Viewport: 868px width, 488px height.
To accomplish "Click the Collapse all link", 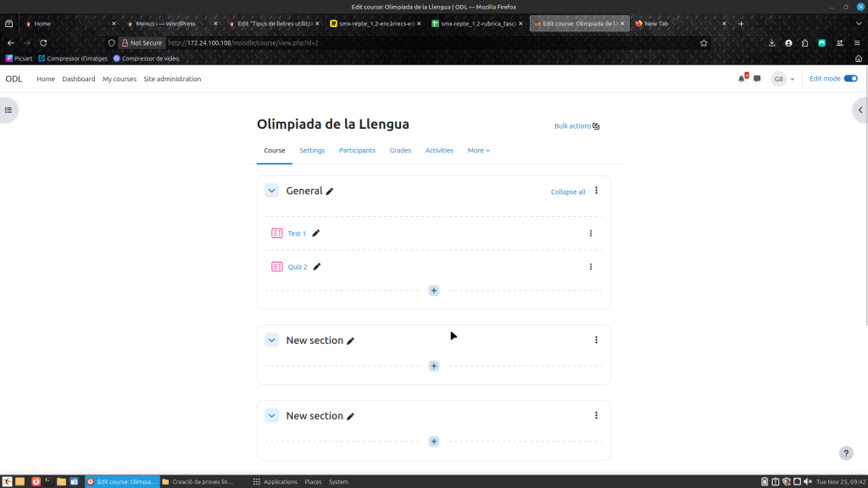I will (568, 192).
